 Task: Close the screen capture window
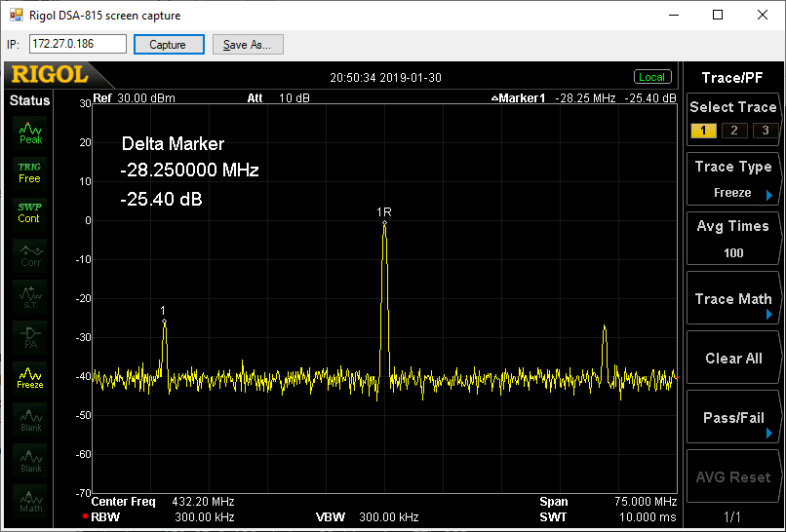(x=763, y=15)
